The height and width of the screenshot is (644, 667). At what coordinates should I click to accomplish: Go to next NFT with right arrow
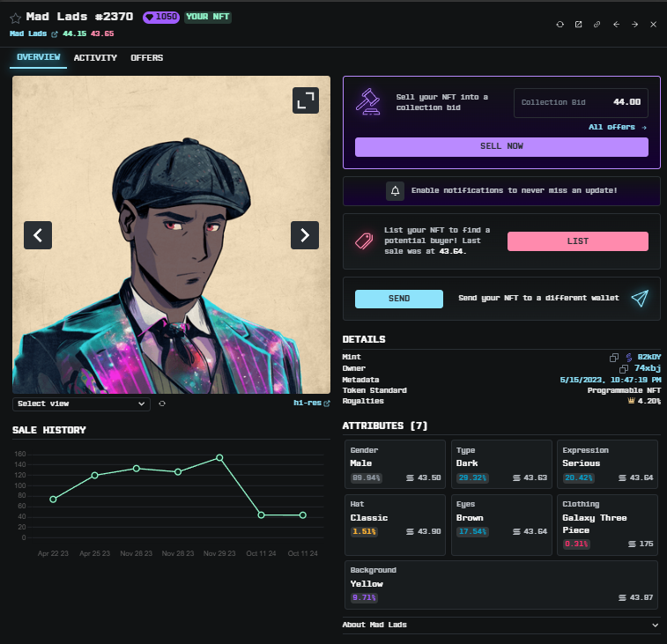634,25
